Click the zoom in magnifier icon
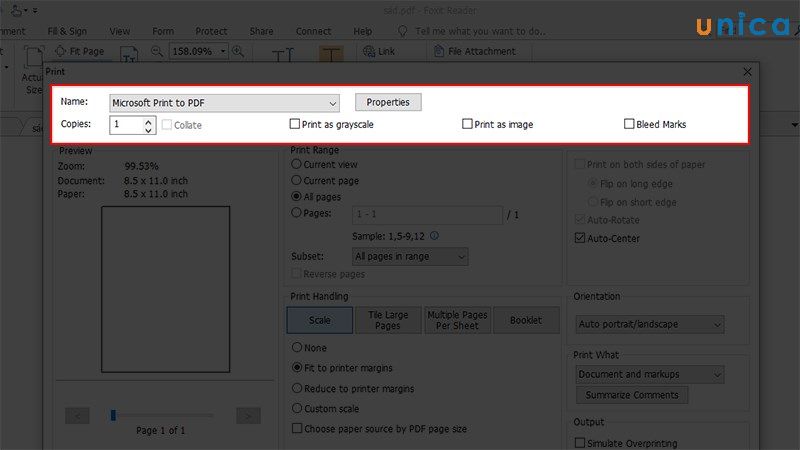The width and height of the screenshot is (800, 450). click(x=238, y=51)
